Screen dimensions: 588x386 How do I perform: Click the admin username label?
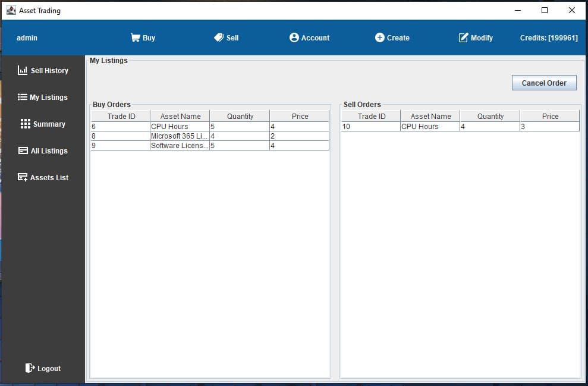point(27,37)
